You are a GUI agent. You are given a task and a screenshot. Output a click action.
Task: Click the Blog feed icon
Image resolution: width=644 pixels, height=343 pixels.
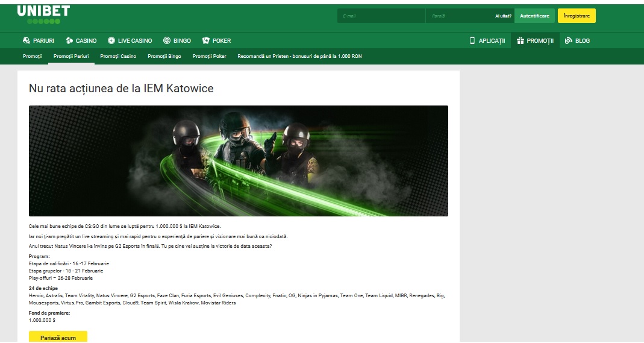click(x=569, y=40)
